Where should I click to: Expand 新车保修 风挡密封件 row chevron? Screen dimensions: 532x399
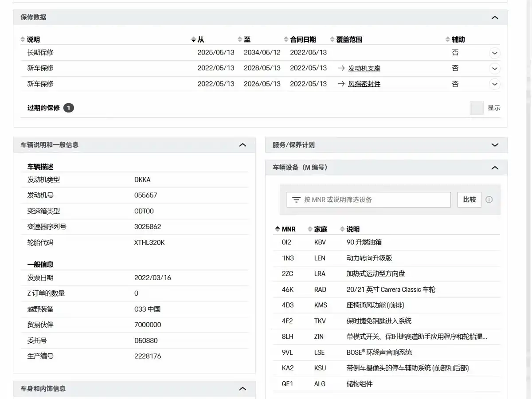click(x=495, y=84)
